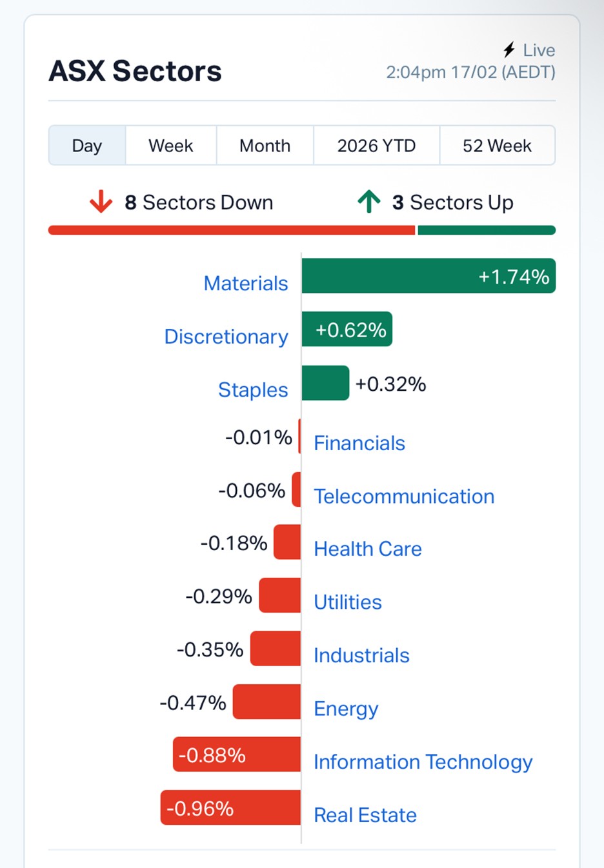Click the green Materials +1.74% bar
The image size is (604, 868).
click(428, 276)
